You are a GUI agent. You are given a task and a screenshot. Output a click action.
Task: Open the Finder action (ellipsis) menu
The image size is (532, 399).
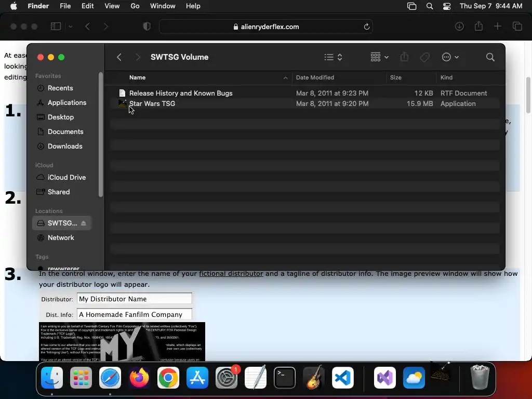tap(450, 57)
